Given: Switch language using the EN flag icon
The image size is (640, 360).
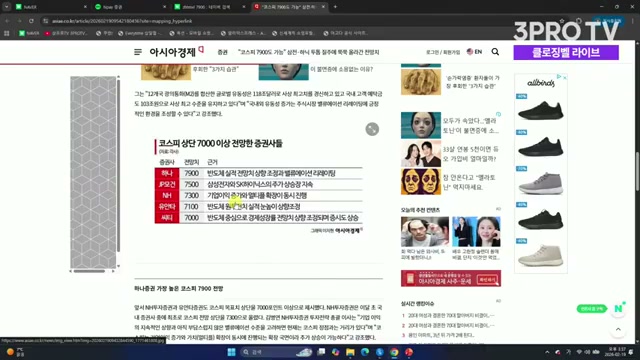Looking at the screenshot, I should tap(474, 52).
